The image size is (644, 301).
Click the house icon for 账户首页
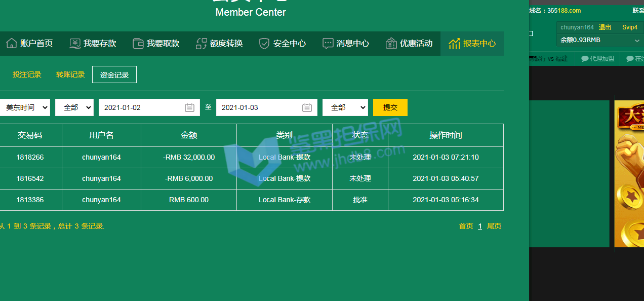(x=11, y=44)
